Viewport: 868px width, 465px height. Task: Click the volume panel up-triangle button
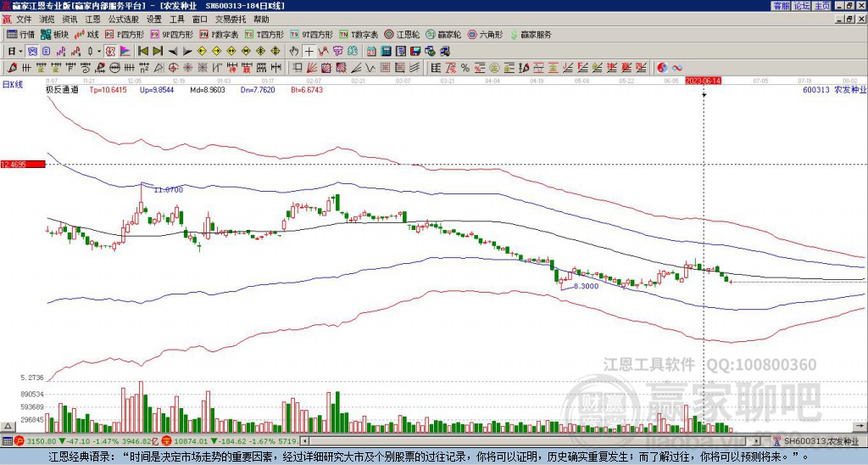coord(8,427)
